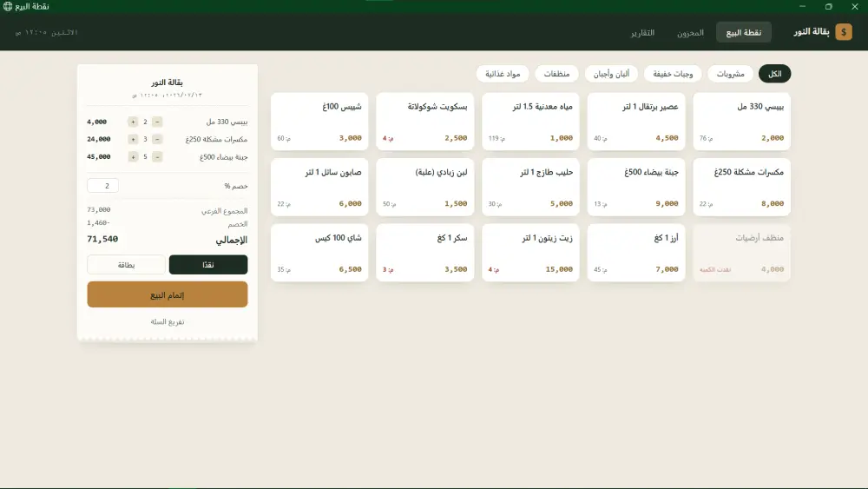Add لبن زبادي (علبة) to cart

click(425, 188)
